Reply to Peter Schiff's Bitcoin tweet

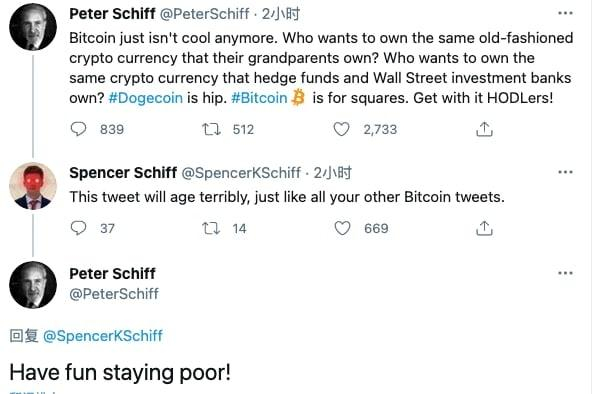point(79,129)
